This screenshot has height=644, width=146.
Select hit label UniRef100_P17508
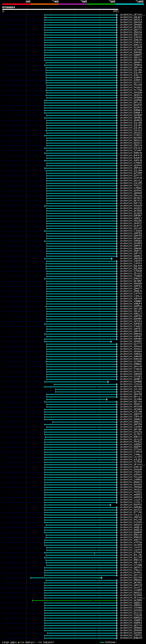coord(131,462)
